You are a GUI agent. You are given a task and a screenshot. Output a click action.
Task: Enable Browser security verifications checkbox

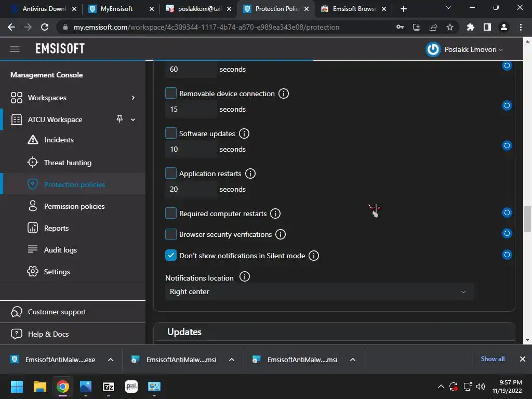pos(170,234)
